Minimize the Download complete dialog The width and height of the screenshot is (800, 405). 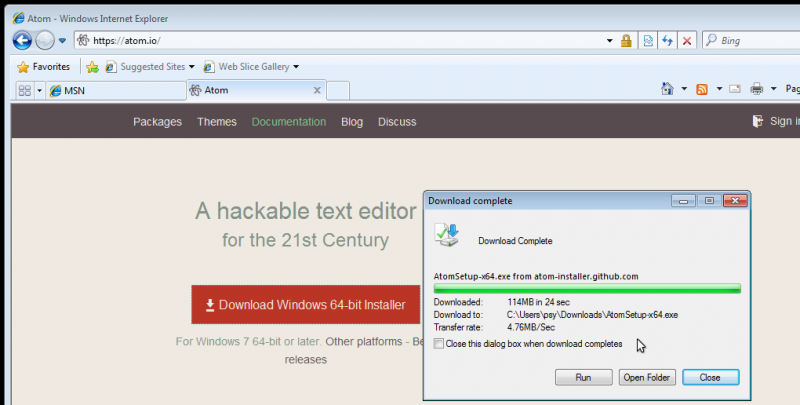pyautogui.click(x=683, y=200)
